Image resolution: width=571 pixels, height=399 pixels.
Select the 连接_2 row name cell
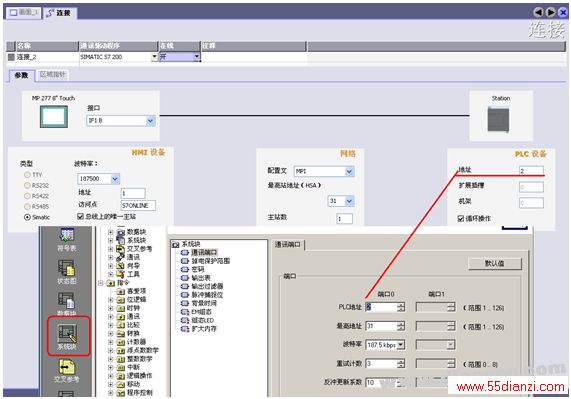[47, 57]
